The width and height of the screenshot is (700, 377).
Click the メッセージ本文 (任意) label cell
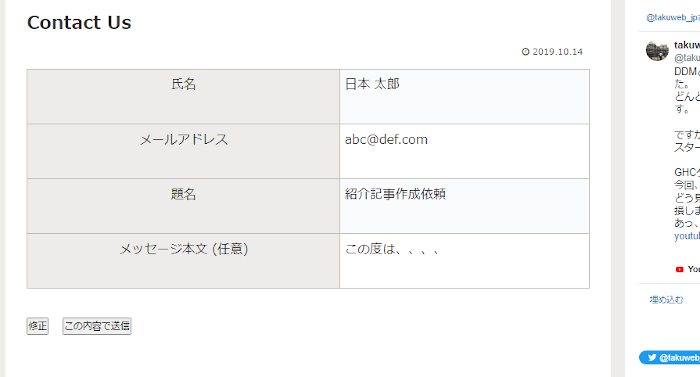click(183, 261)
